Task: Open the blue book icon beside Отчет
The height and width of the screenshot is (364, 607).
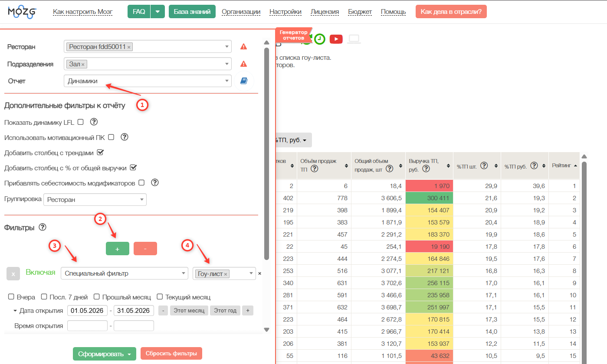Action: (x=243, y=81)
